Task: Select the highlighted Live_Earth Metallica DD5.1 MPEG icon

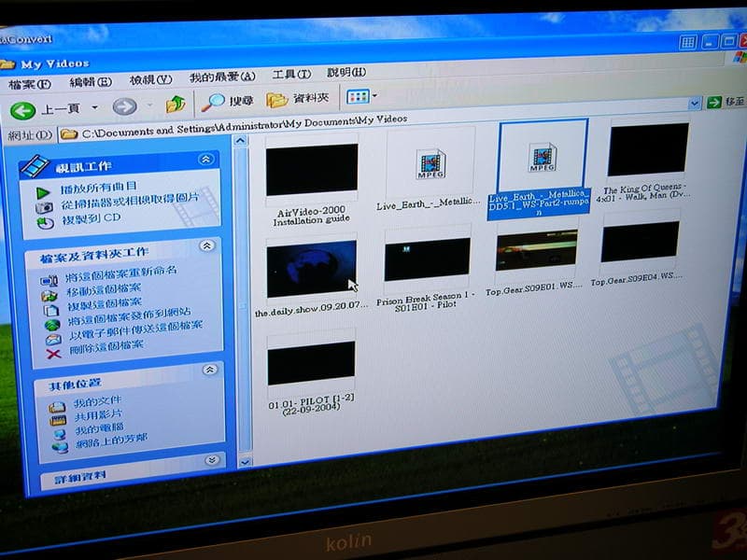Action: tap(543, 157)
